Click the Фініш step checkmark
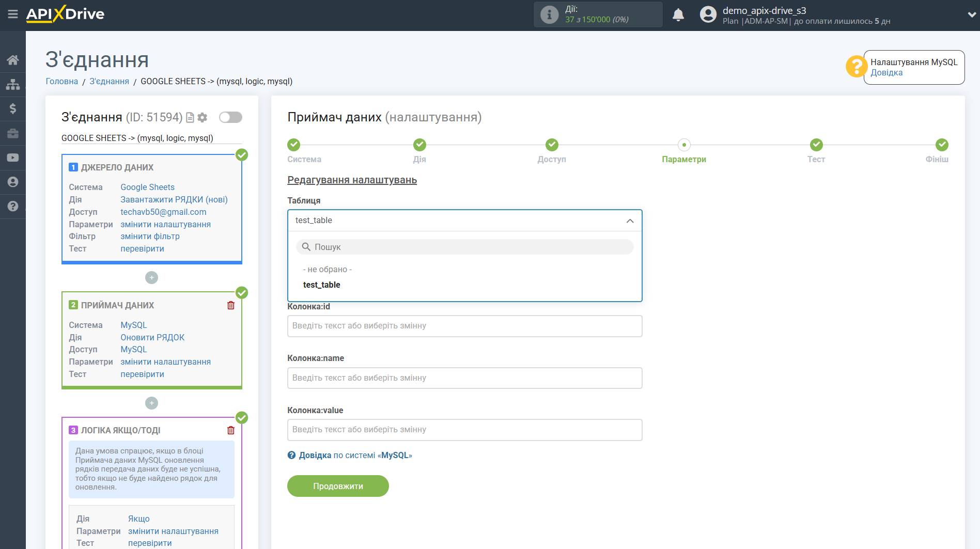Screen dimensions: 980x549 [x=942, y=145]
